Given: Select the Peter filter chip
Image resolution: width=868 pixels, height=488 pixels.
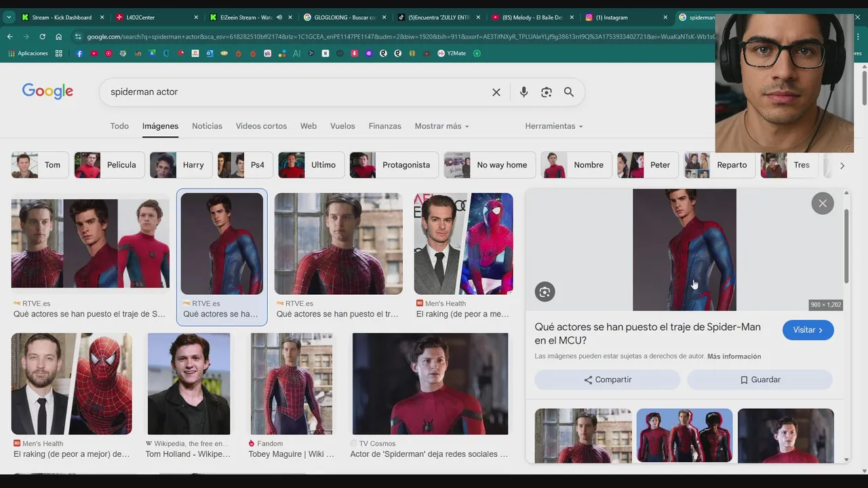Looking at the screenshot, I should click(x=648, y=165).
